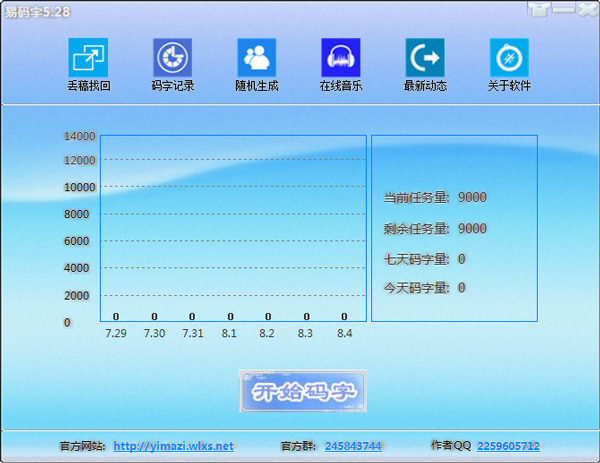
Task: Click the 当前任务量 value 9000
Action: coord(473,197)
